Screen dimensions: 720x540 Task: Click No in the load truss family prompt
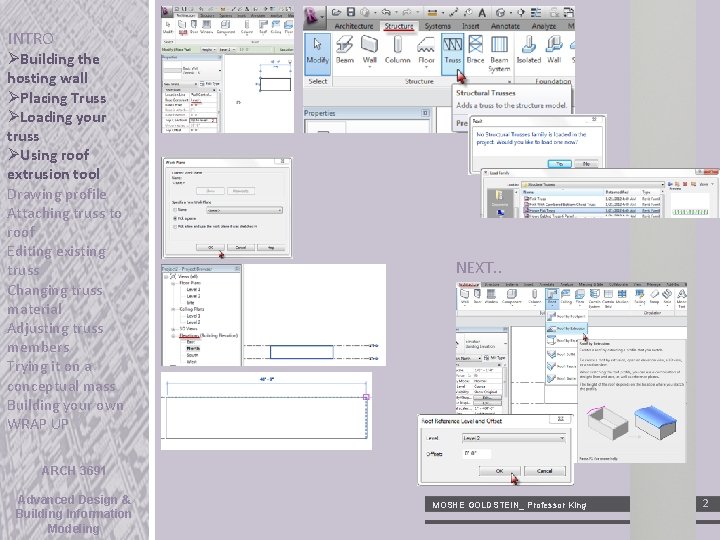[586, 163]
